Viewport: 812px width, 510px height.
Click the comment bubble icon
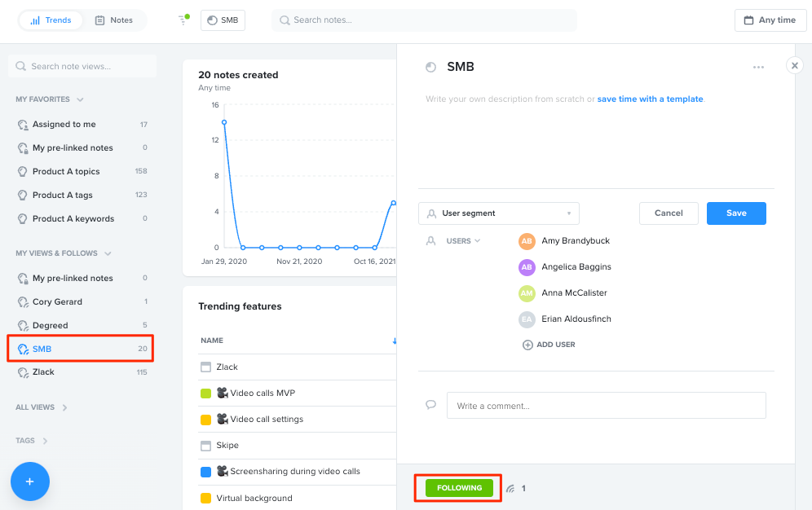click(430, 405)
